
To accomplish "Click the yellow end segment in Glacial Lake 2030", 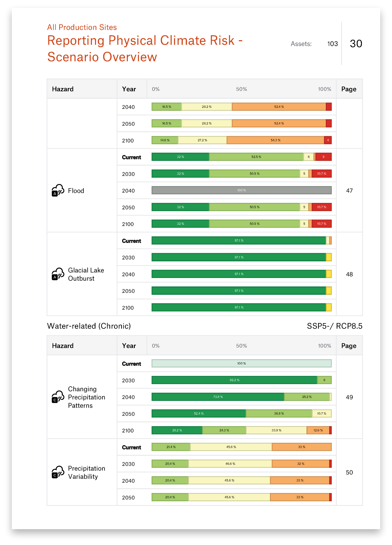I will 329,257.
